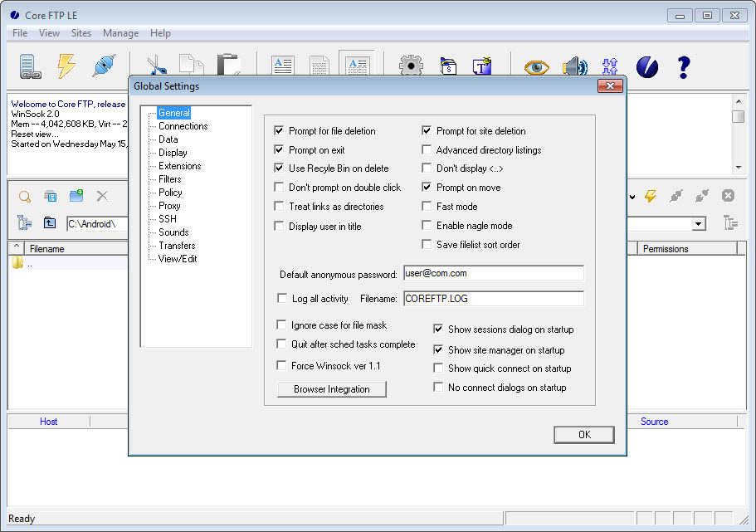Click the magnifier search icon in local pane
Screen dimensions: 756x532
pyautogui.click(x=25, y=197)
